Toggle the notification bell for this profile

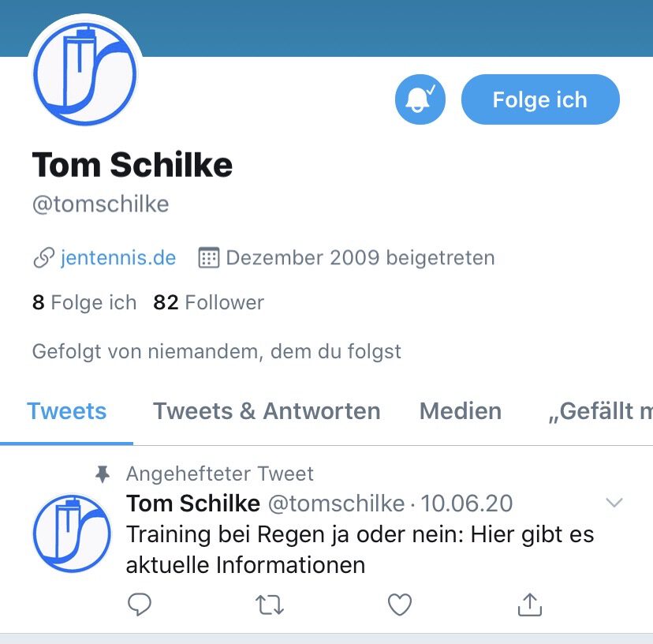[420, 99]
